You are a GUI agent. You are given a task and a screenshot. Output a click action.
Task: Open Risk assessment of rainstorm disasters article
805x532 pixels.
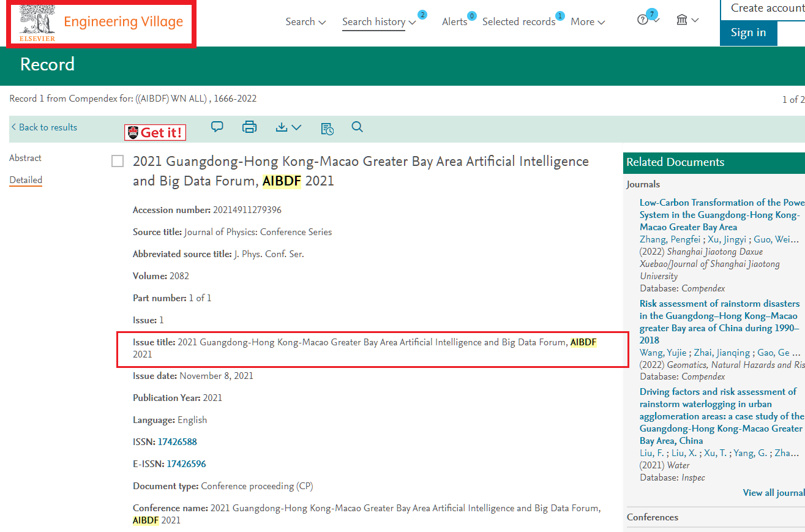tap(720, 322)
